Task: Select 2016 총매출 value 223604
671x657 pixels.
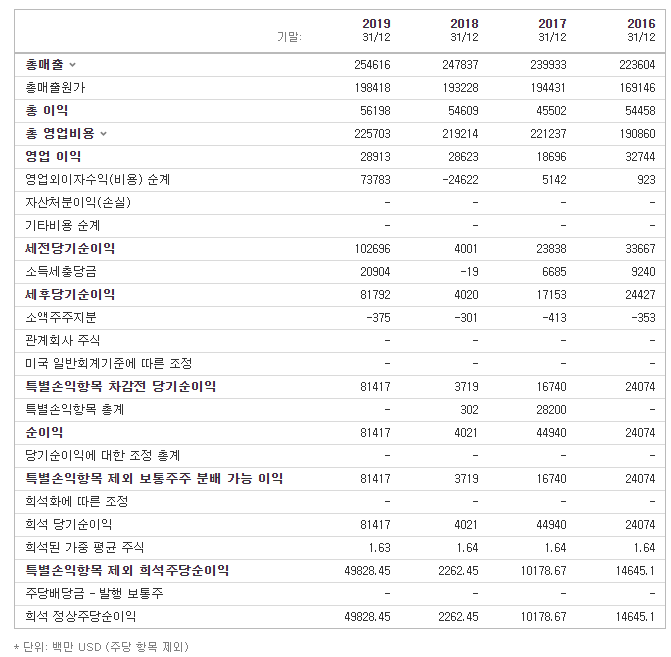Action: (637, 65)
